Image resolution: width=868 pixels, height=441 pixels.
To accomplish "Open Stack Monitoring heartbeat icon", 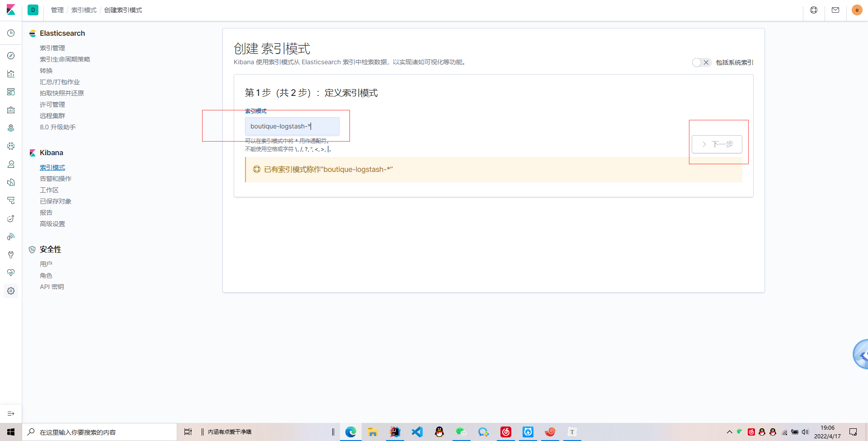I will pyautogui.click(x=11, y=273).
